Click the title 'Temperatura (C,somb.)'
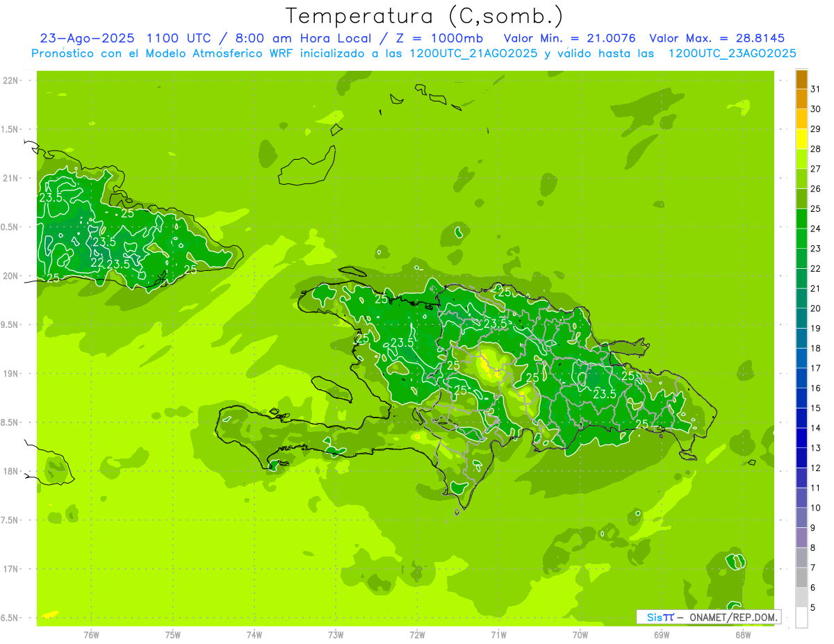This screenshot has width=834, height=644. pyautogui.click(x=425, y=16)
